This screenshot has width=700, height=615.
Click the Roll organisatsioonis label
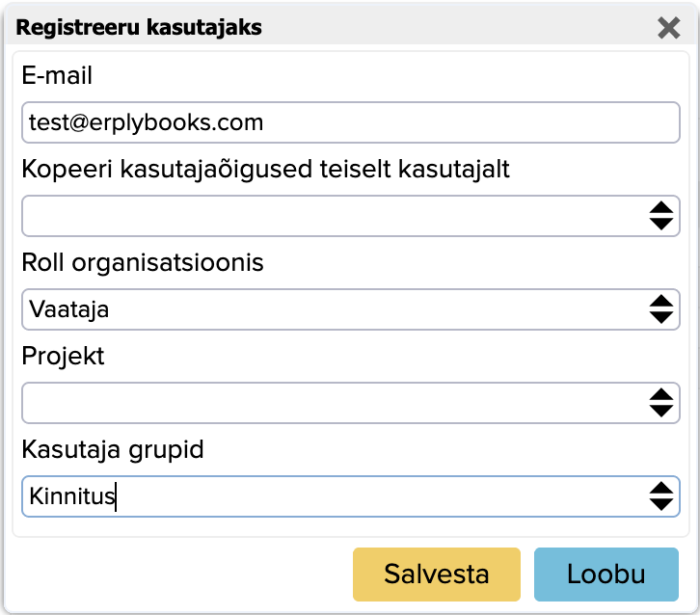[x=143, y=262]
